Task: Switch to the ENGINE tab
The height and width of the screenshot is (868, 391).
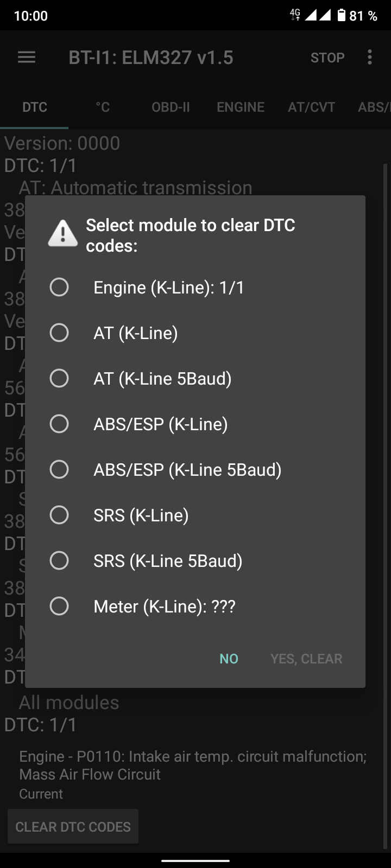Action: (x=241, y=107)
